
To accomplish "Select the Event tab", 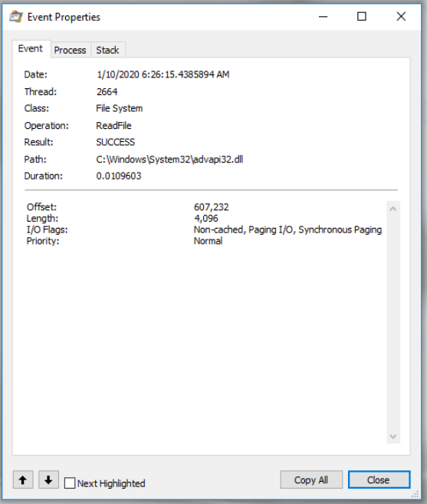I will (x=31, y=48).
